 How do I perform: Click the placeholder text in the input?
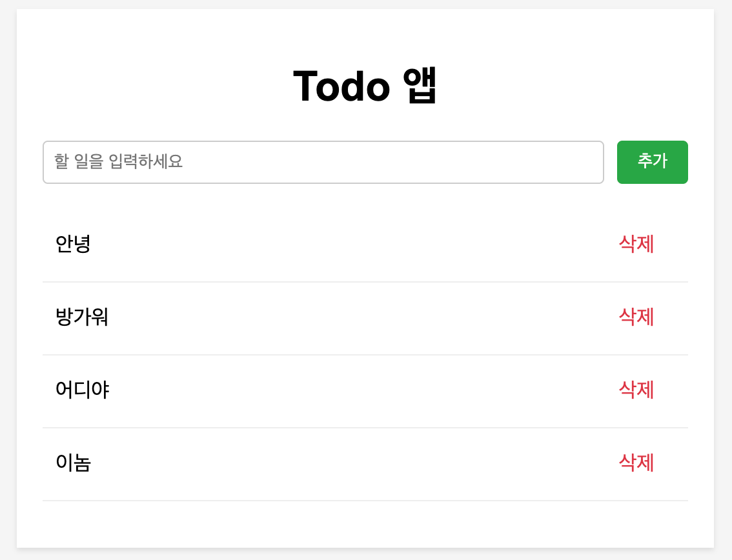pos(119,161)
